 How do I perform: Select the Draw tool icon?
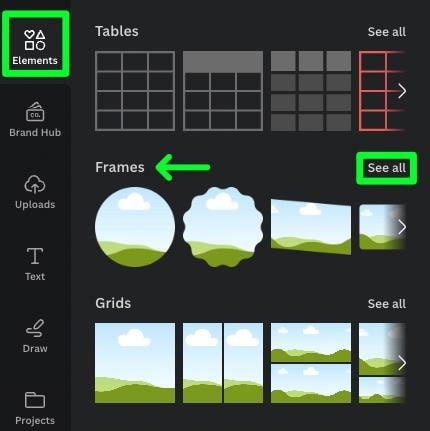[x=35, y=328]
